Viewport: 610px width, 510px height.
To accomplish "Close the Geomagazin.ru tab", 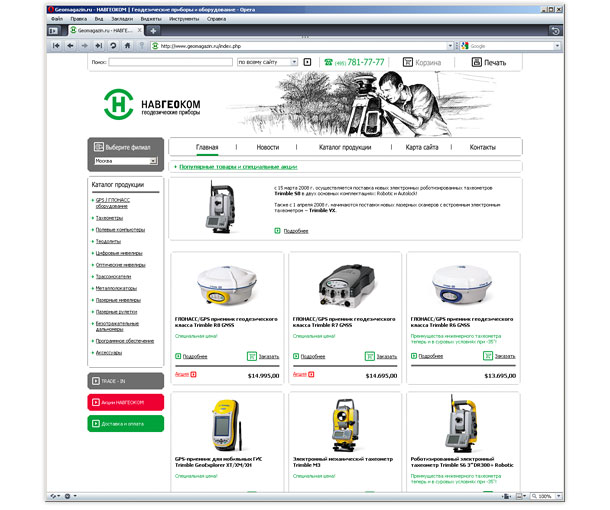I will coord(140,30).
